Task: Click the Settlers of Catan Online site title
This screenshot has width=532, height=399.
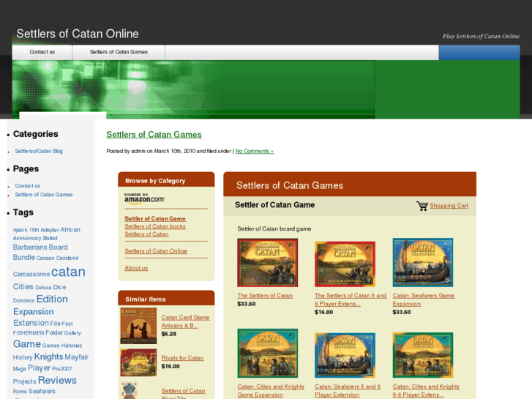Action: point(78,34)
